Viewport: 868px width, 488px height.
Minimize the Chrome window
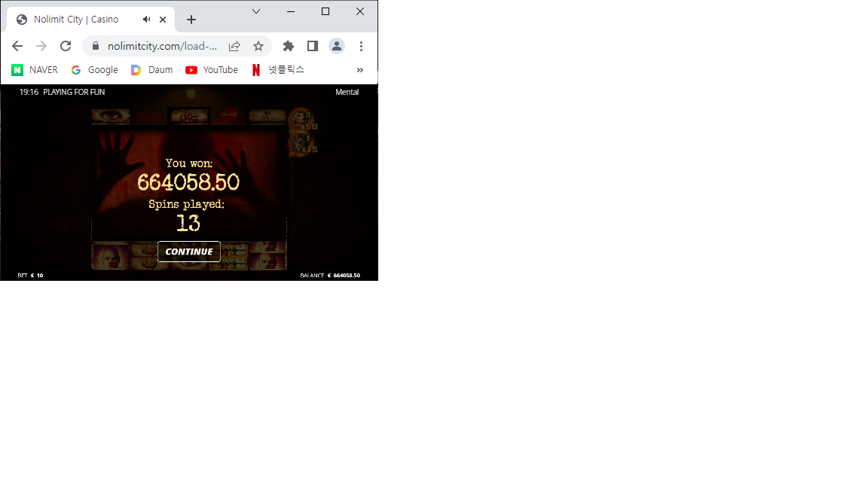click(291, 11)
